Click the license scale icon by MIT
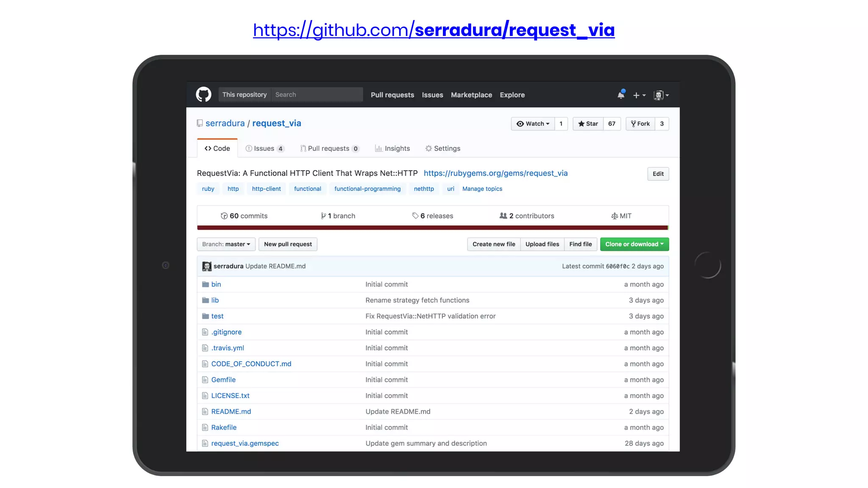The image size is (868, 488). pos(615,216)
